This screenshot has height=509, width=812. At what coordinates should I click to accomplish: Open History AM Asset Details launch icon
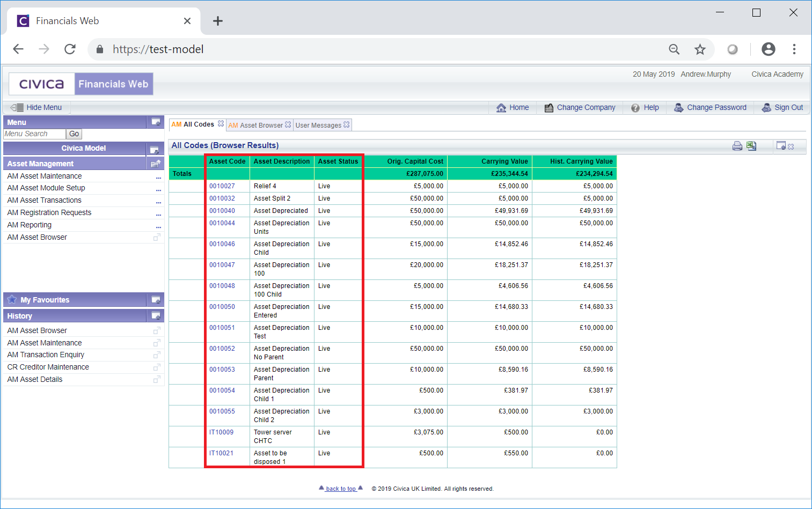(157, 379)
